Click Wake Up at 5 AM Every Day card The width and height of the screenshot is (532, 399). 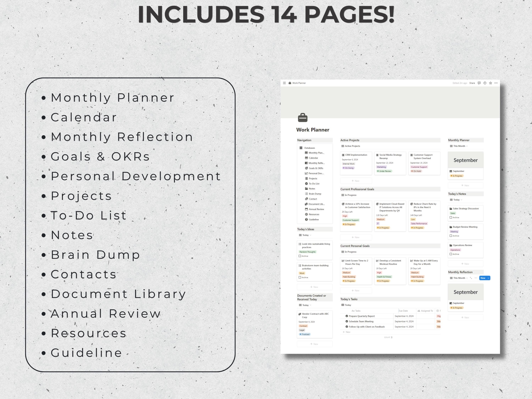point(424,271)
